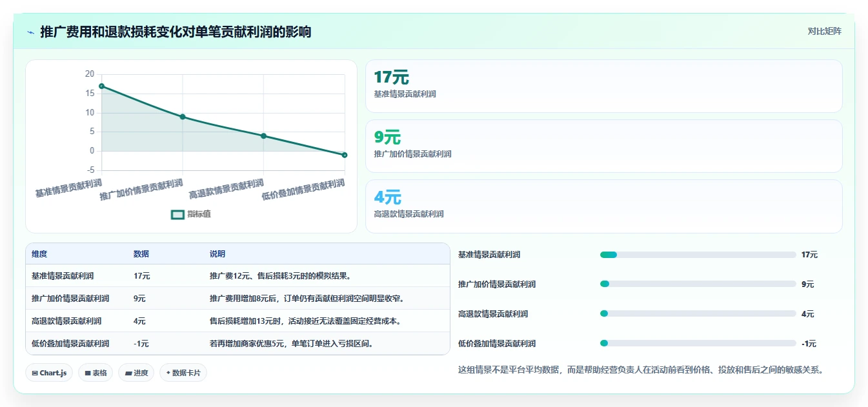Screen dimensions: 868x407
Task: Click chart data point for 高退款情景贡献利润
Action: [263, 135]
